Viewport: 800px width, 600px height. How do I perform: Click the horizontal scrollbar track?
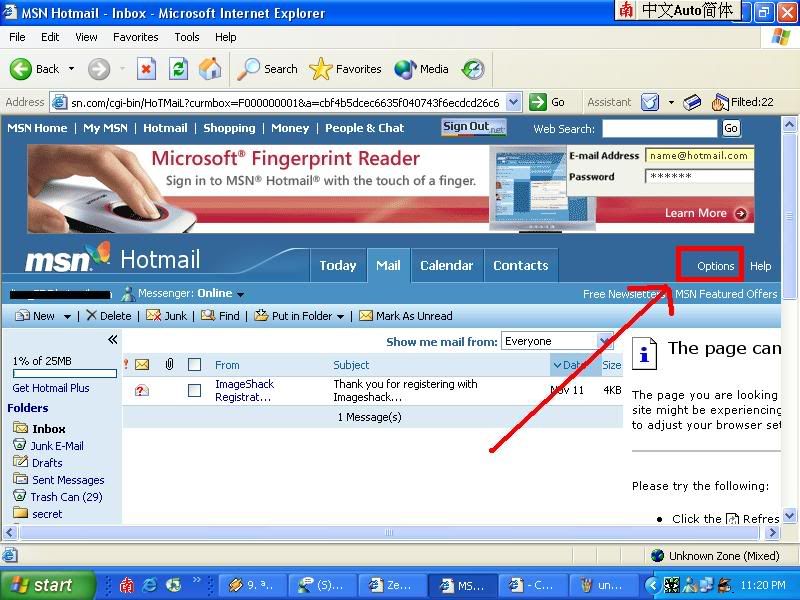click(390, 533)
